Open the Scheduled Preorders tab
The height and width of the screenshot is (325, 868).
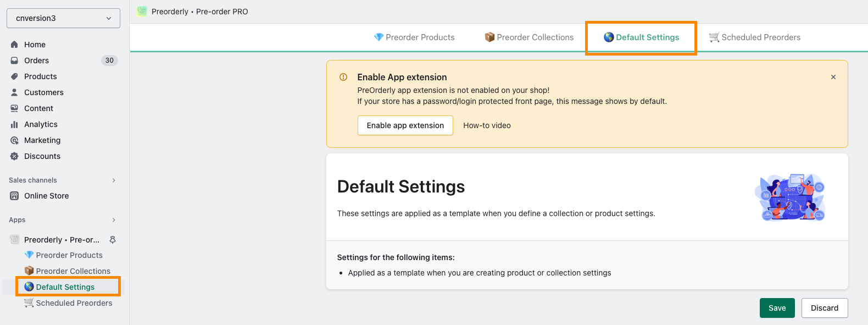pos(755,37)
